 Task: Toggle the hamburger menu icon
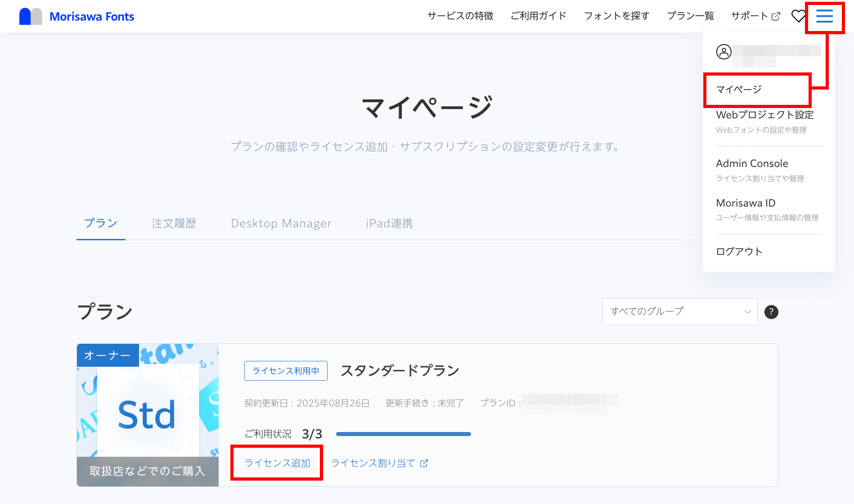[x=824, y=16]
